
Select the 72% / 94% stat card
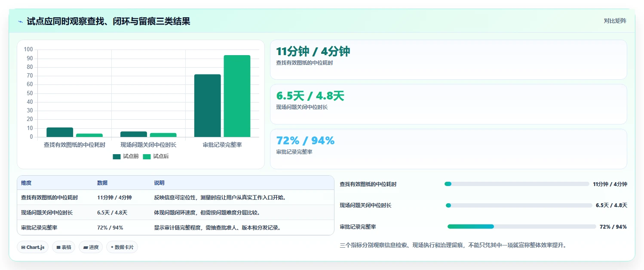coord(448,149)
